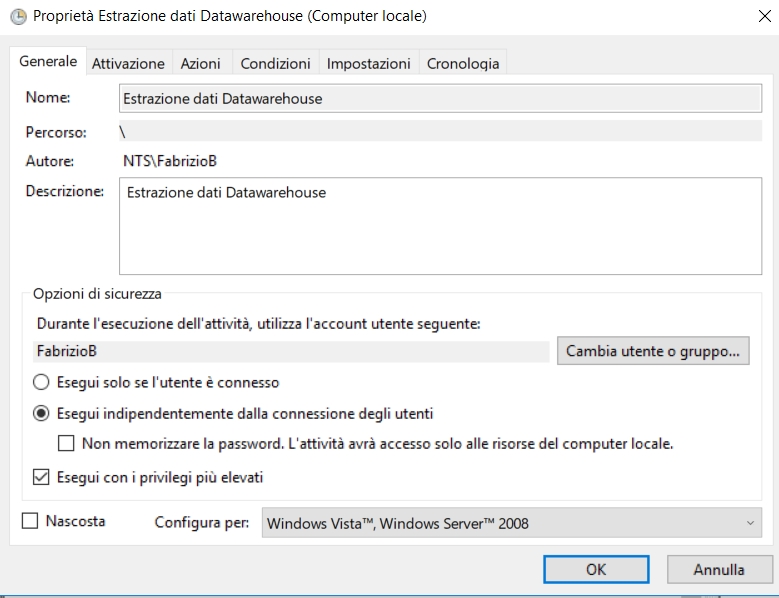The image size is (779, 598).
Task: Expand the 'Configura per' dropdown
Action: (512, 523)
